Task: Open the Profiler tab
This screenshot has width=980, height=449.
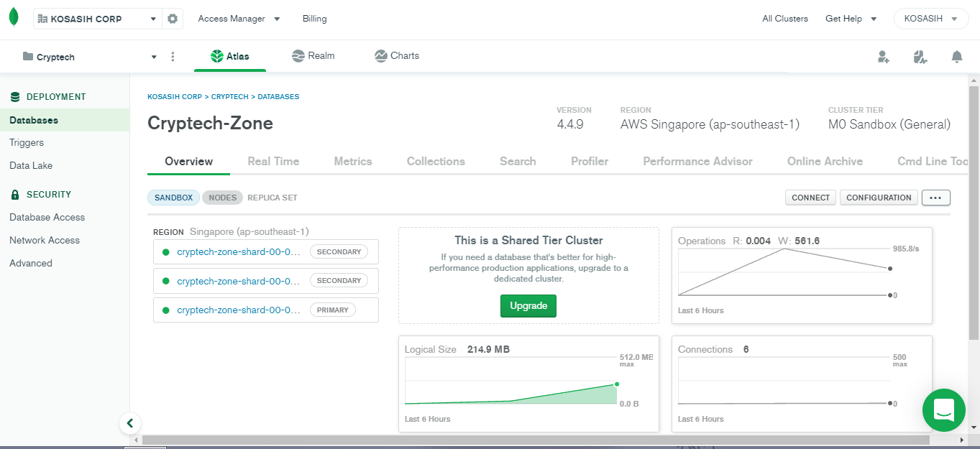Action: tap(590, 161)
